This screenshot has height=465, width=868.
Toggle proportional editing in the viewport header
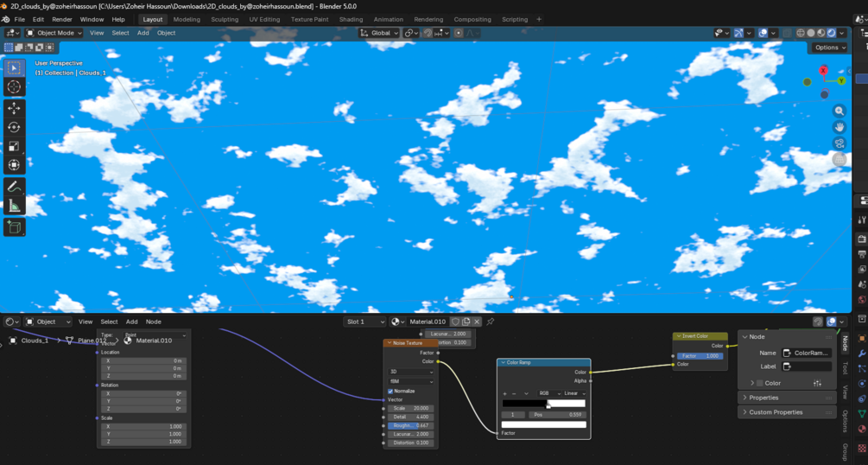click(x=459, y=33)
